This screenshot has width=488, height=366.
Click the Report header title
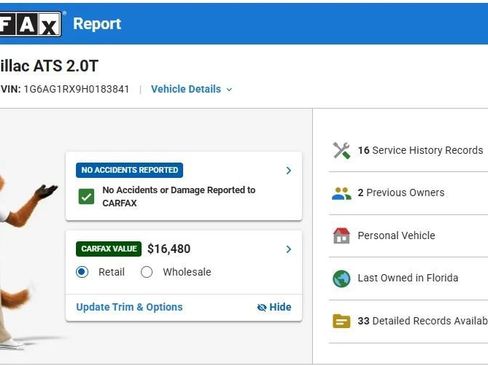(97, 24)
